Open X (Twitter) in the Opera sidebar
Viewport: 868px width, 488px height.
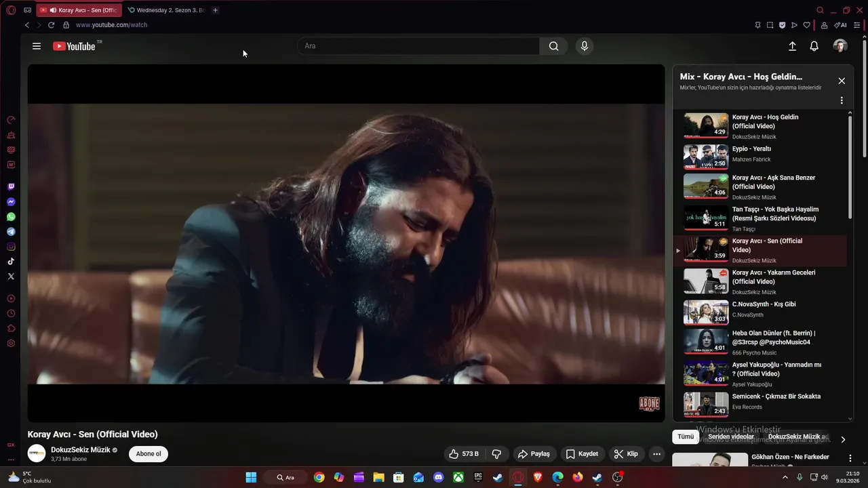(11, 277)
